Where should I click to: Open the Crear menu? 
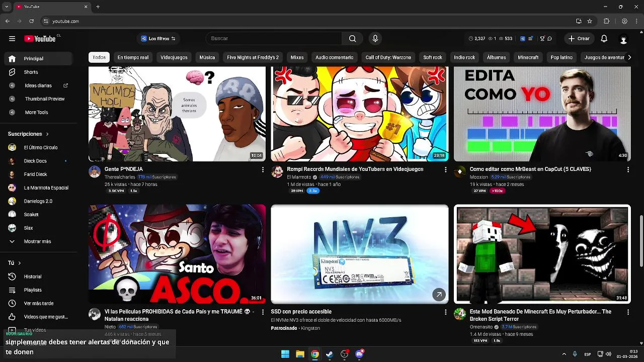pyautogui.click(x=579, y=39)
